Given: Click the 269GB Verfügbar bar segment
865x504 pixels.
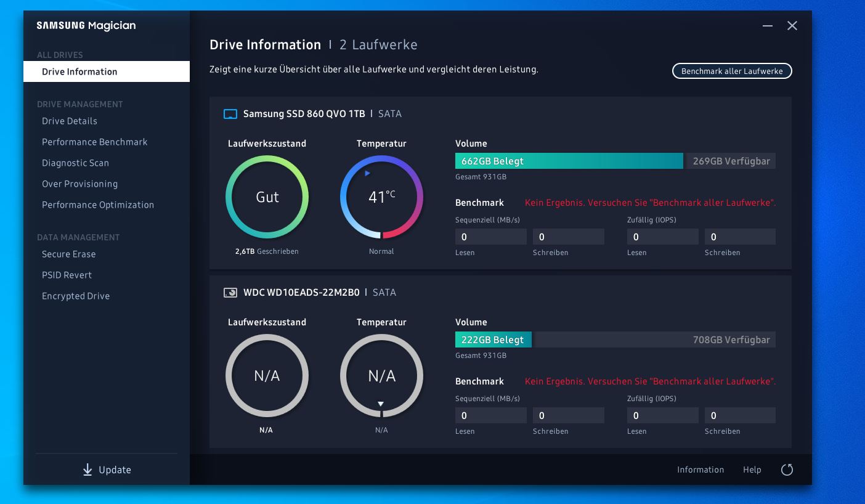Looking at the screenshot, I should [x=731, y=161].
